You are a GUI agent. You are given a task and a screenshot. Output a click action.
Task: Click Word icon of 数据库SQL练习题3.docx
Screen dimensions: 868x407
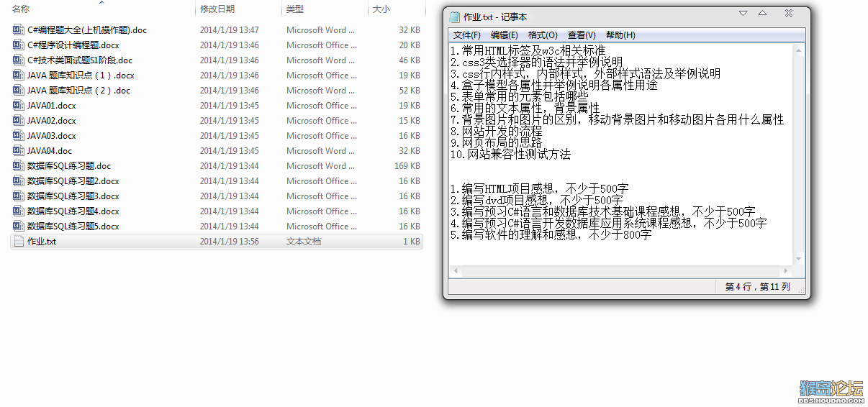[19, 196]
